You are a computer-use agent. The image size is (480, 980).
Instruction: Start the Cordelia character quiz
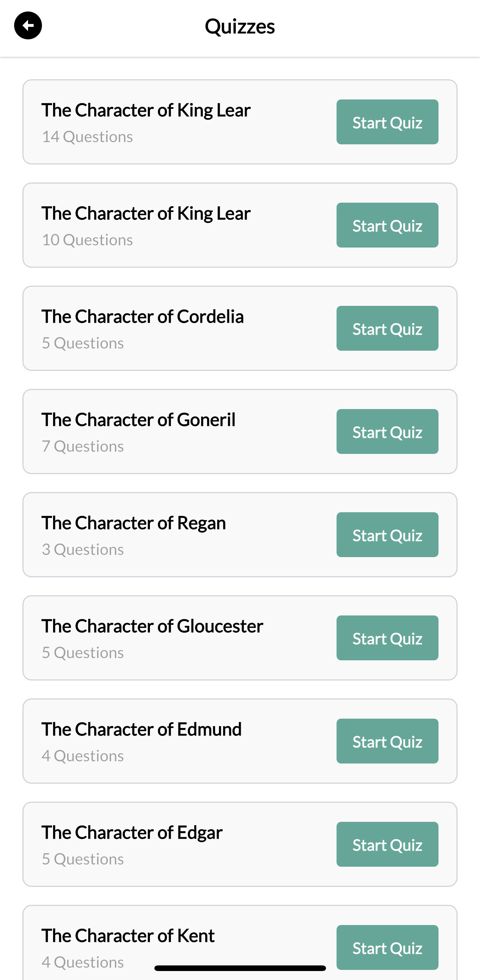tap(387, 328)
